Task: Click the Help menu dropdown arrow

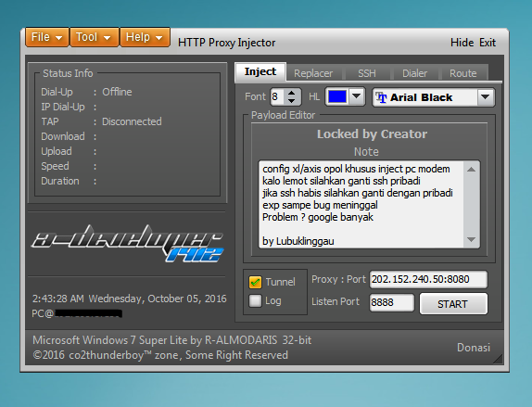Action: (x=158, y=38)
